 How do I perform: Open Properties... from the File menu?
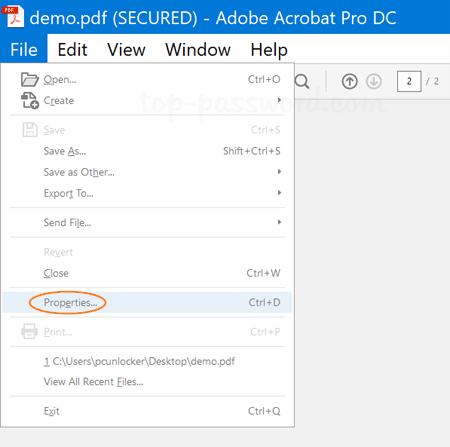click(147, 302)
